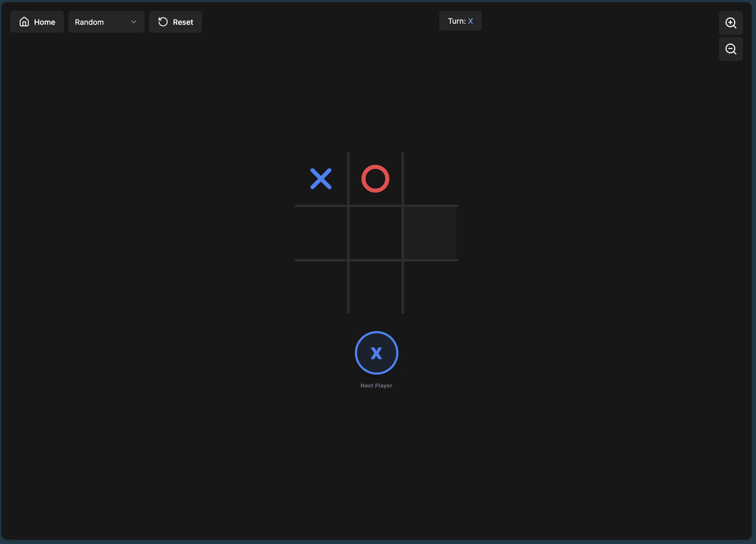Place a mark in the middle-left cell

[x=321, y=233]
